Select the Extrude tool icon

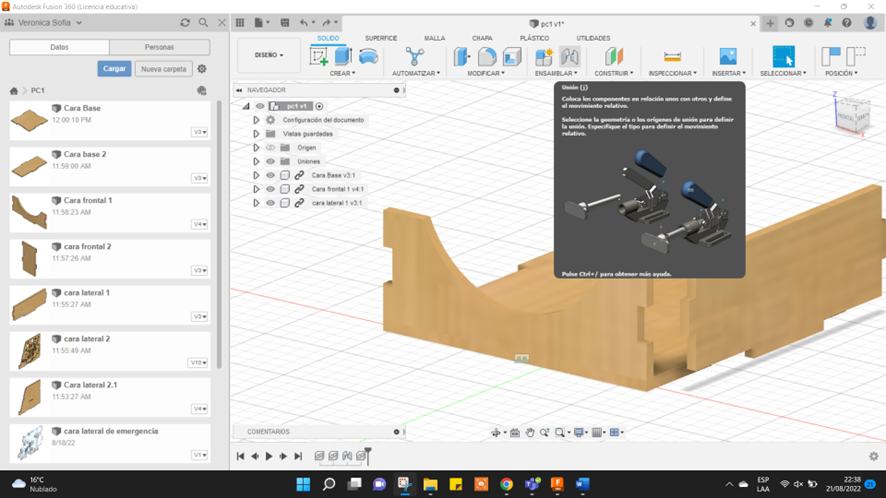[343, 57]
